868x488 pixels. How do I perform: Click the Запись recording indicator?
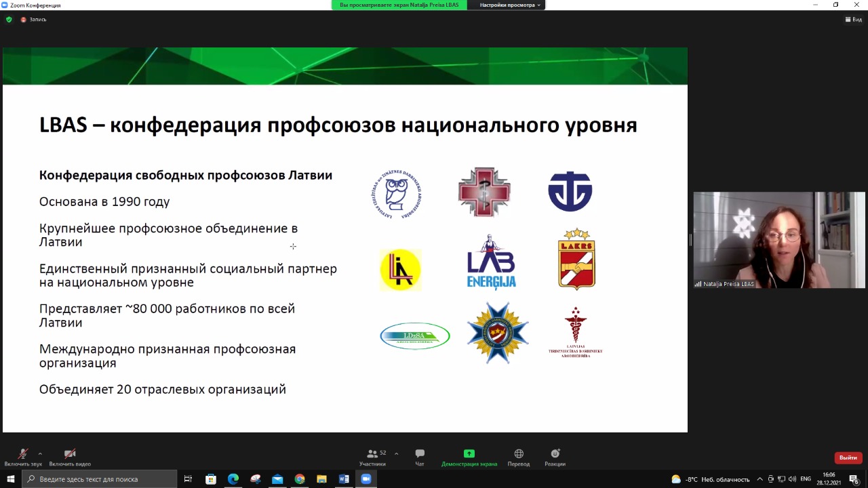click(34, 20)
